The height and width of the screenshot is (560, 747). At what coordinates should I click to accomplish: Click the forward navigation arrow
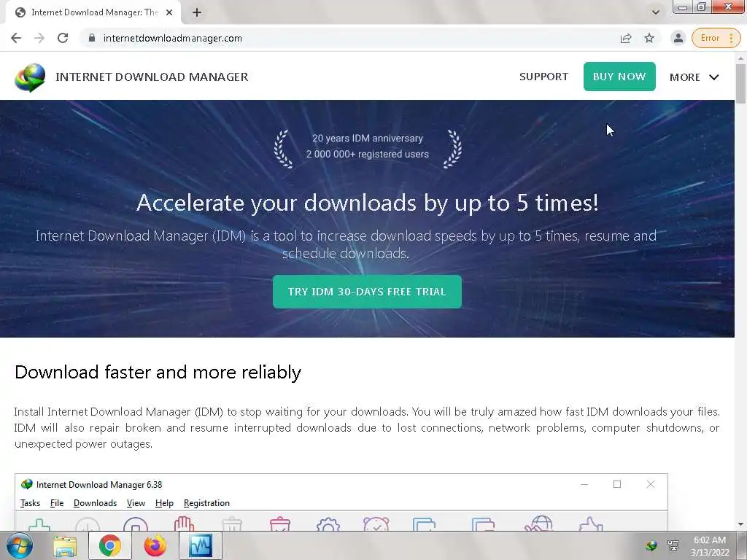tap(39, 38)
